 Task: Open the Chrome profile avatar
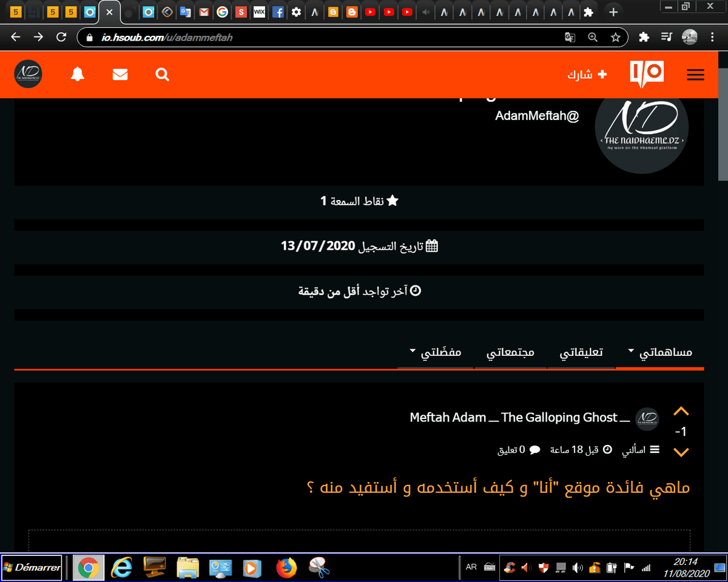pos(690,37)
